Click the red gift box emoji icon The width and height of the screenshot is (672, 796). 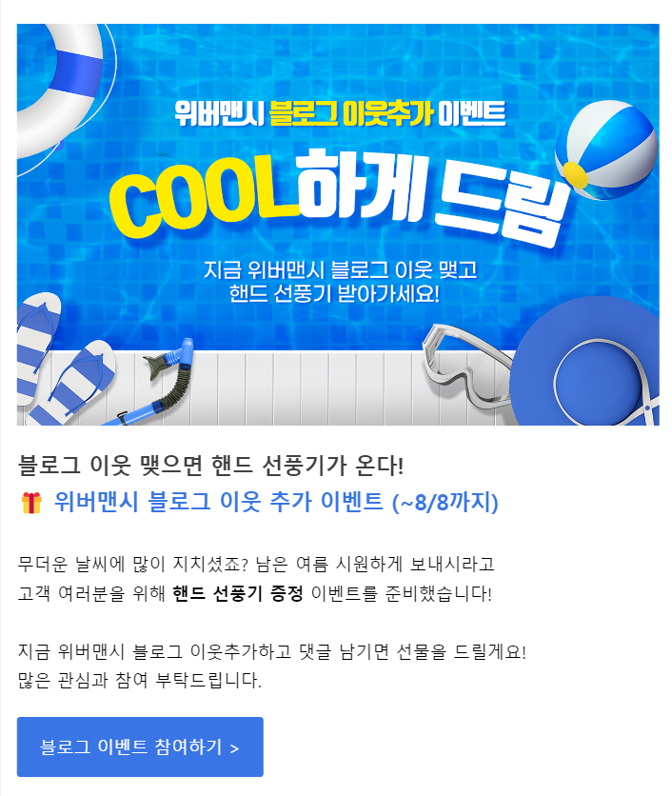pyautogui.click(x=31, y=503)
